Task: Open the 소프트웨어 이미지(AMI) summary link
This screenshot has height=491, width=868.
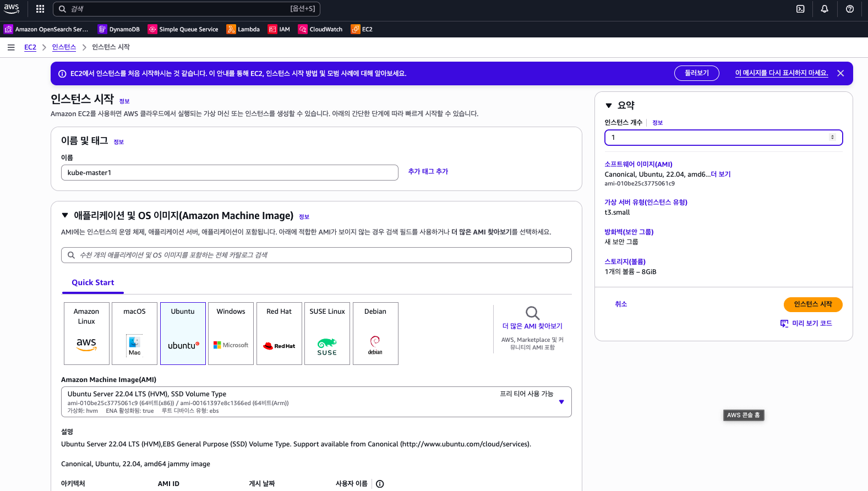Action: [638, 165]
